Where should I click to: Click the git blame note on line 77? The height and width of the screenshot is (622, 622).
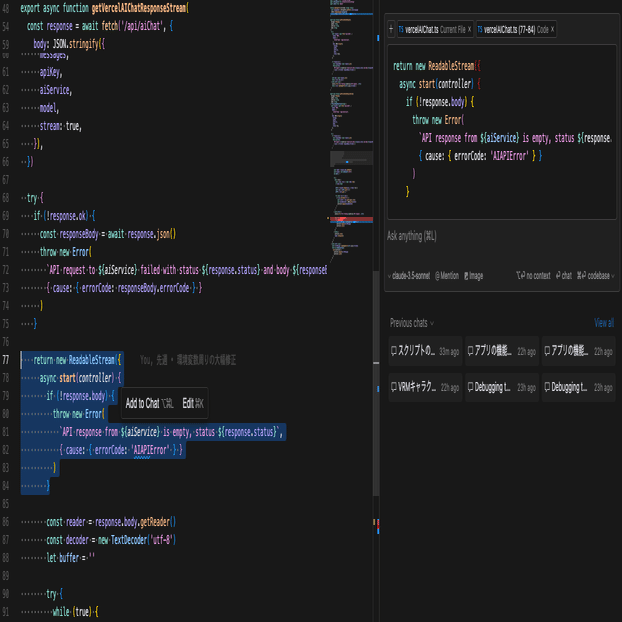point(188,360)
